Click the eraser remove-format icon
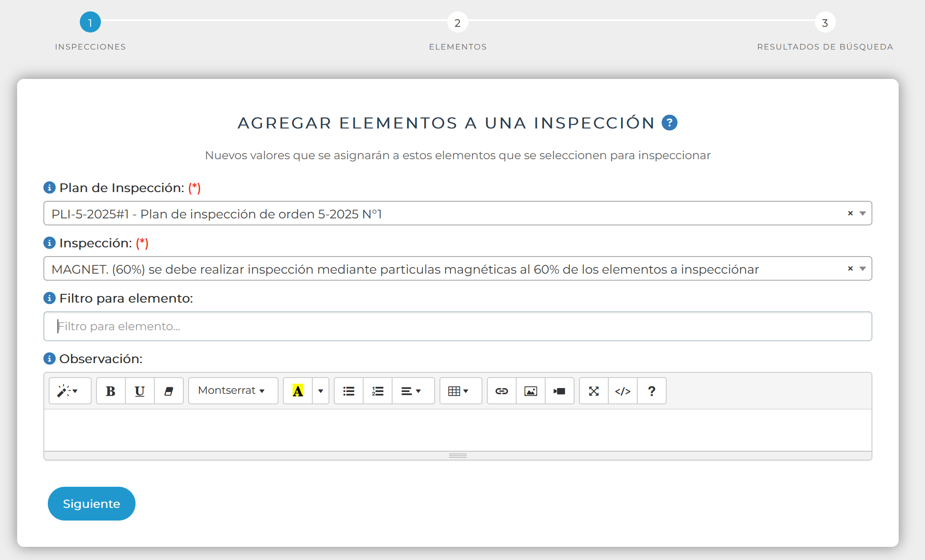The width and height of the screenshot is (925, 560). click(x=168, y=391)
